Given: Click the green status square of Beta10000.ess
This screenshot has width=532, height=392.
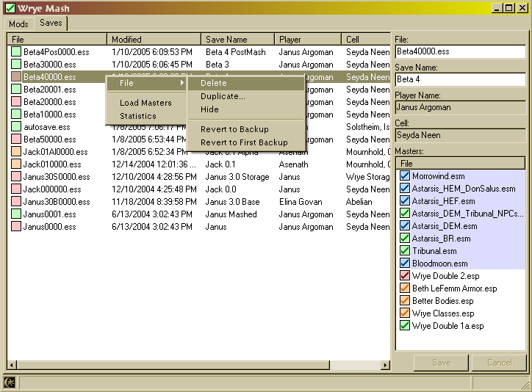Looking at the screenshot, I should [16, 115].
